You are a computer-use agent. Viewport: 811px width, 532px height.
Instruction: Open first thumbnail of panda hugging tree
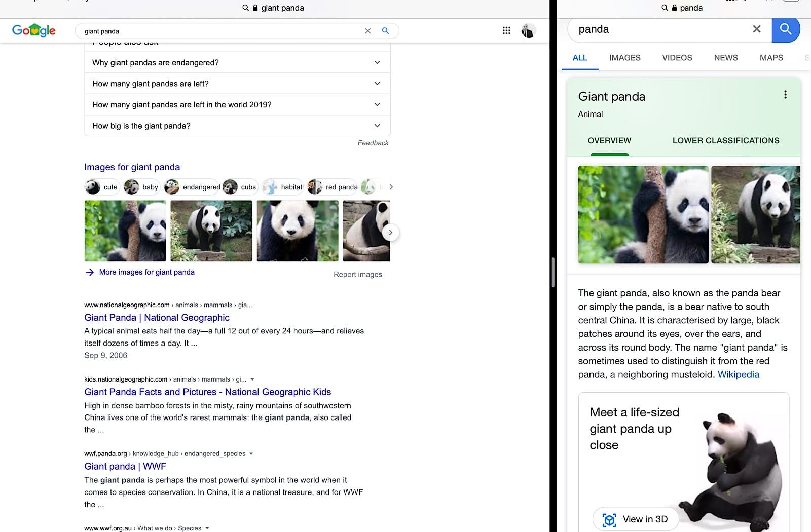125,231
